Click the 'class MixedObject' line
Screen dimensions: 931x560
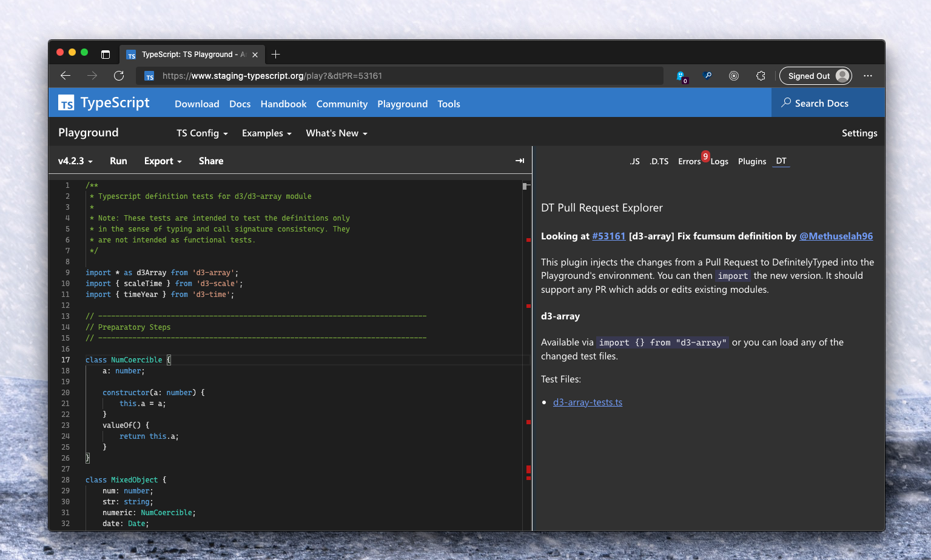(126, 480)
